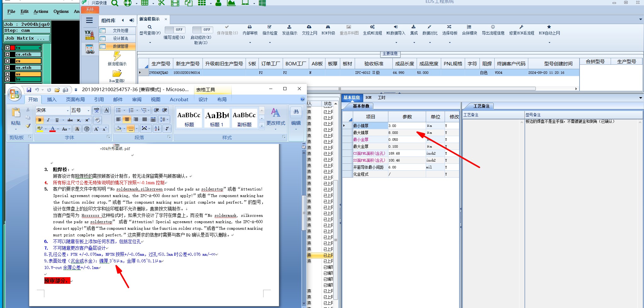Switch to the 页面布局 ribbon tab
644x308 pixels.
(x=75, y=99)
